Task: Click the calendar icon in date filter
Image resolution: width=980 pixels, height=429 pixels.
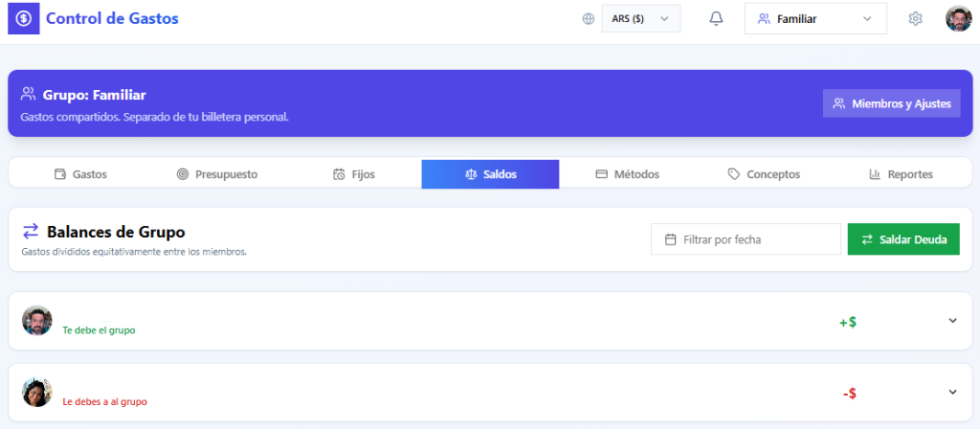Action: (670, 239)
